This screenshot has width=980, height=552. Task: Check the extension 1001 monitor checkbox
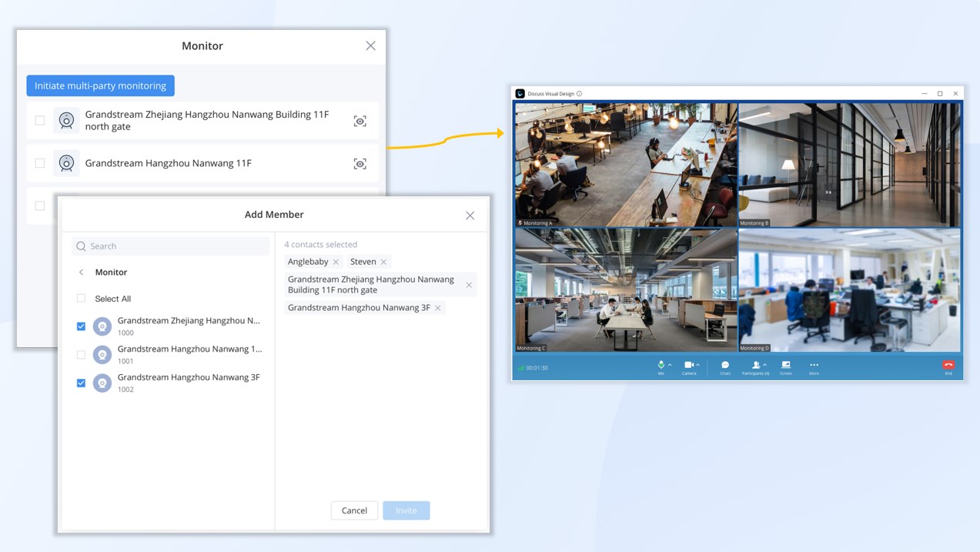[x=81, y=355]
